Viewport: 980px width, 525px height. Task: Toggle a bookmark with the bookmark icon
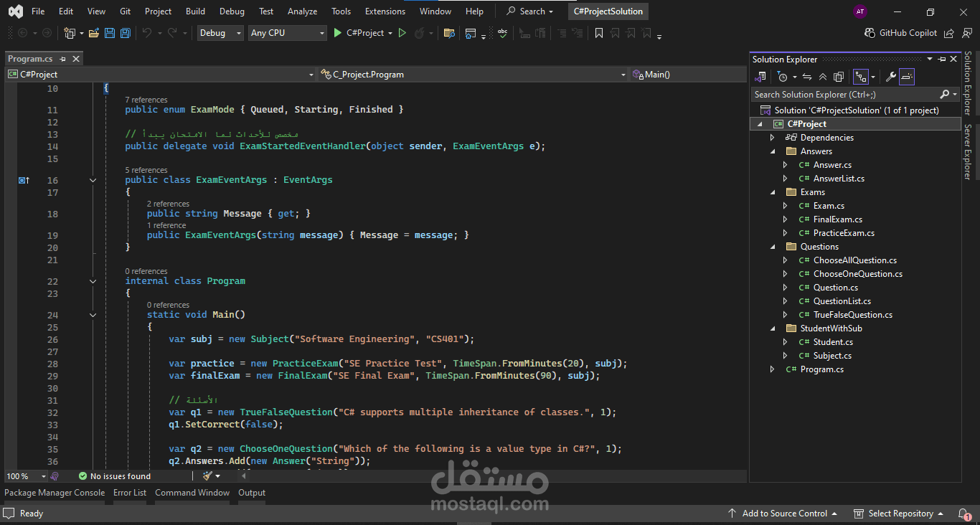(598, 33)
